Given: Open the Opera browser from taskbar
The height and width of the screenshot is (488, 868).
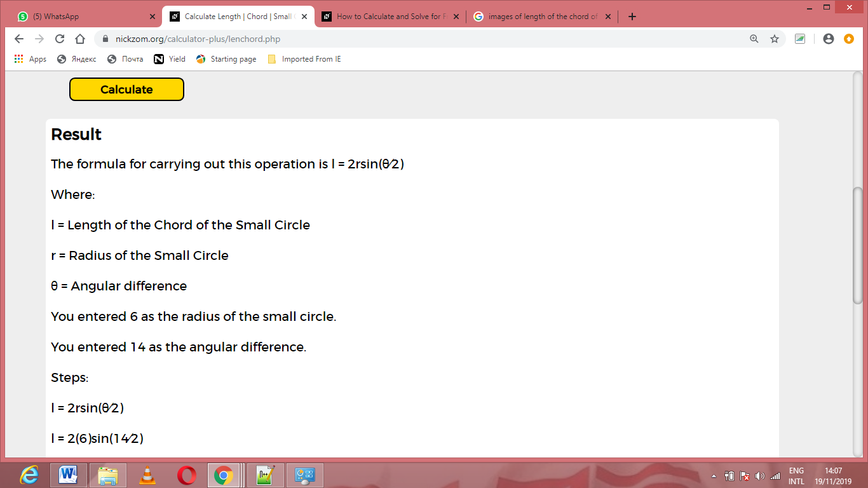Looking at the screenshot, I should (187, 475).
